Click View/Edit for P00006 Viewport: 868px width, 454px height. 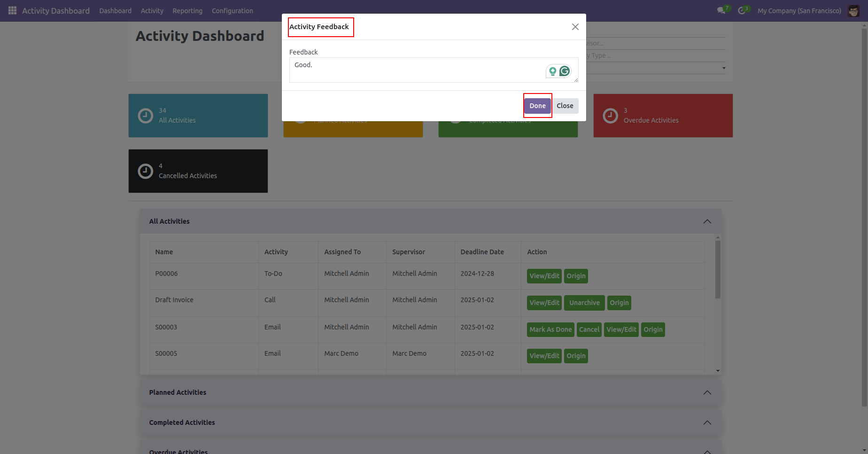544,276
